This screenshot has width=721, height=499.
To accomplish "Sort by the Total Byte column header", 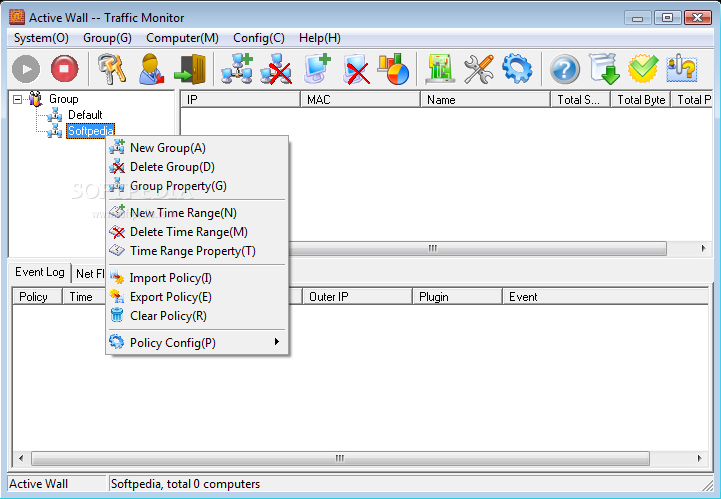I will (x=641, y=100).
